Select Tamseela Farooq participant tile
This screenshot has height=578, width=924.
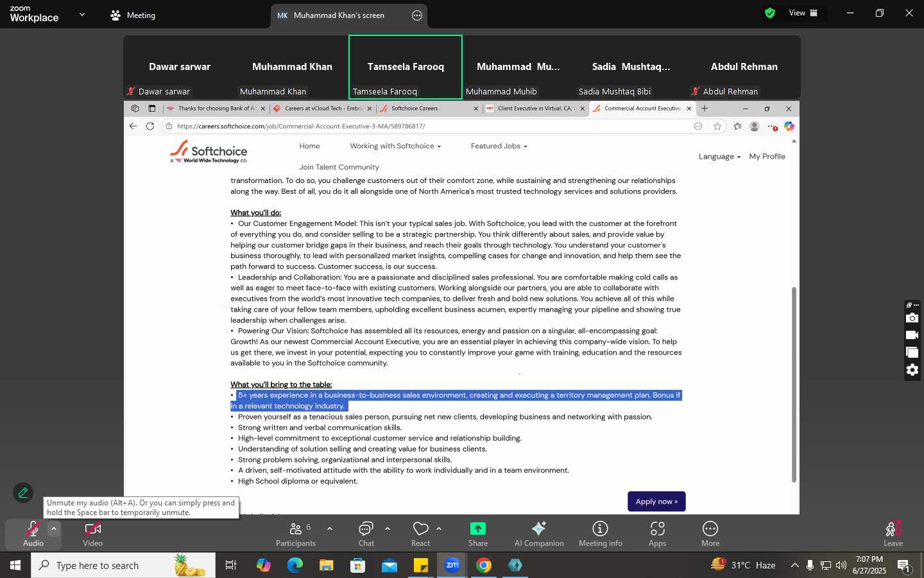406,67
